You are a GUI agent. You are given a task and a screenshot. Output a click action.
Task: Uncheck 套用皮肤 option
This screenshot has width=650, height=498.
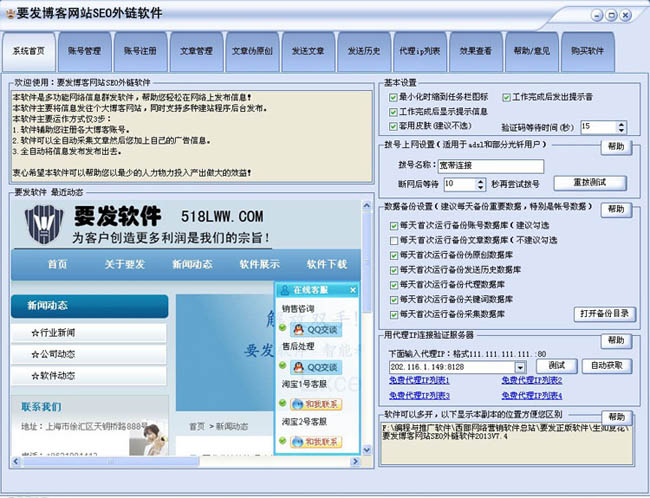[393, 126]
